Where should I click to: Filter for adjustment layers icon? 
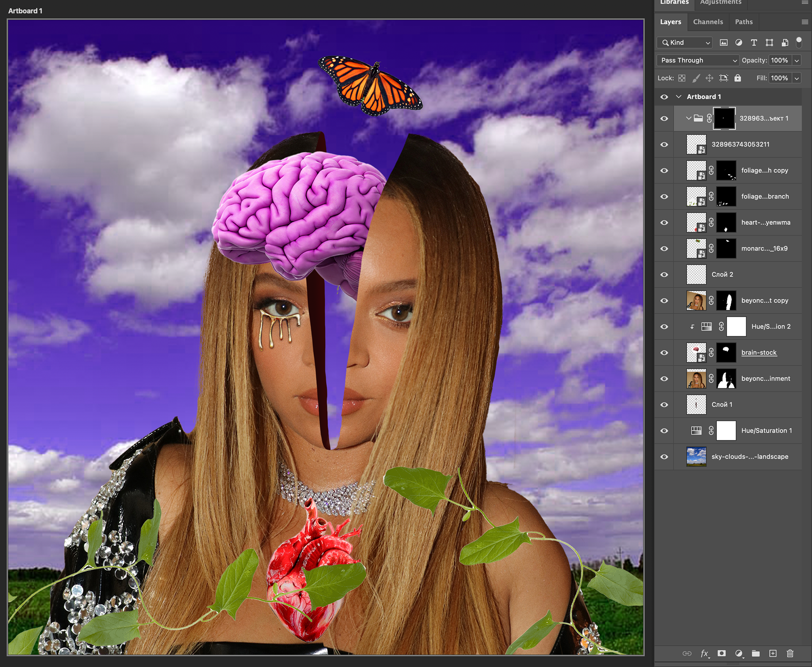[x=738, y=43]
